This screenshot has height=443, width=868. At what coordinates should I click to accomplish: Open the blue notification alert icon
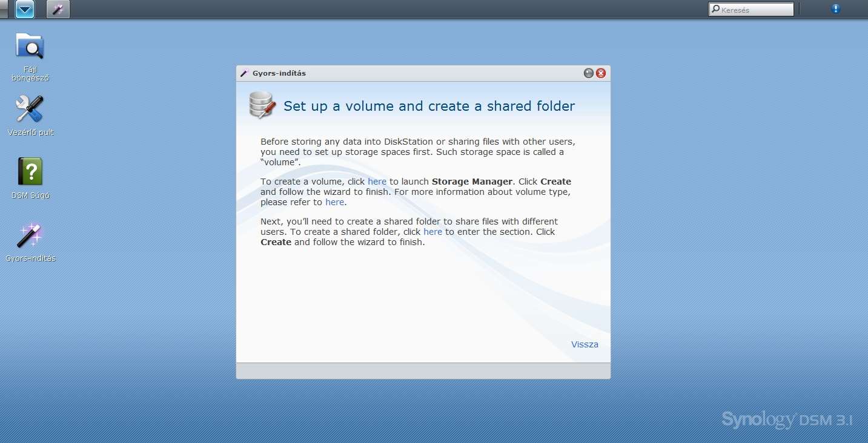835,9
